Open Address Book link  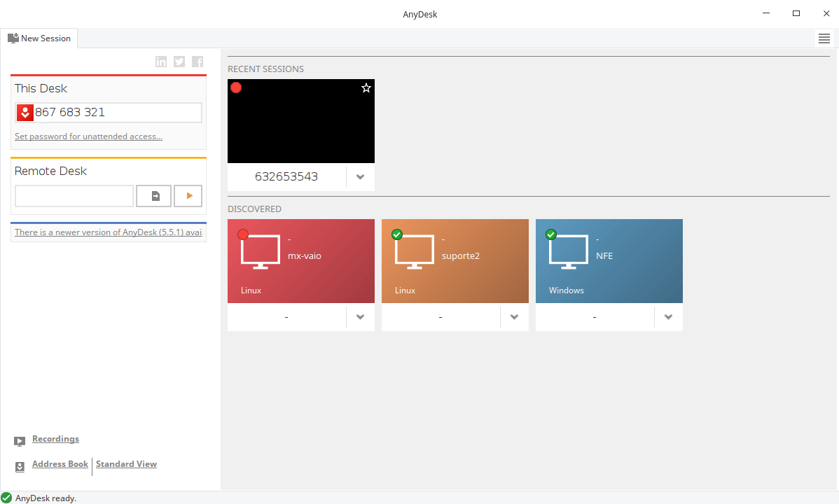tap(60, 464)
